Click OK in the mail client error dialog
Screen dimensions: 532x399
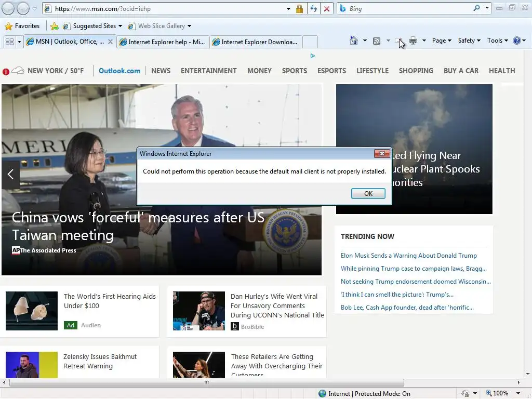368,193
